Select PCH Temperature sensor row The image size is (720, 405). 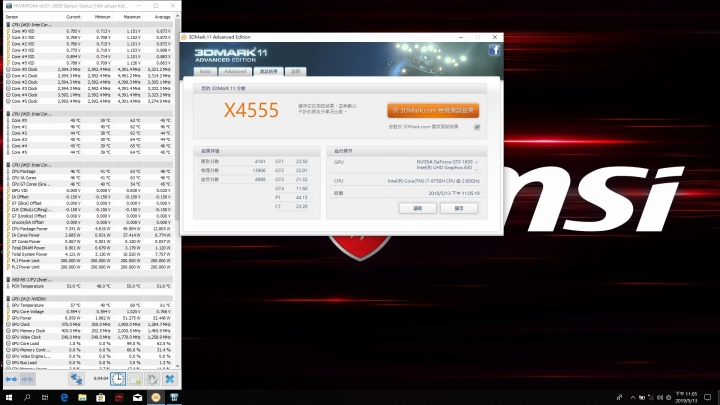[89, 286]
